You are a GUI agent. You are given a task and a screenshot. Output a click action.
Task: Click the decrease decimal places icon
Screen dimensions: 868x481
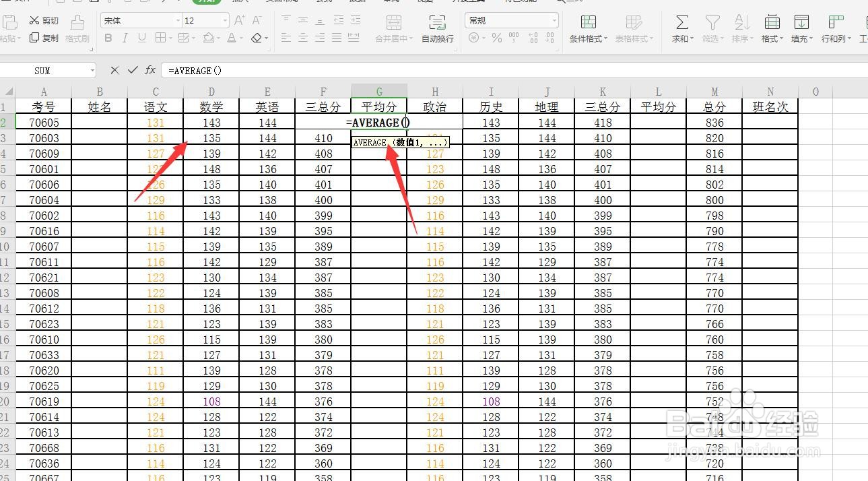tap(548, 38)
